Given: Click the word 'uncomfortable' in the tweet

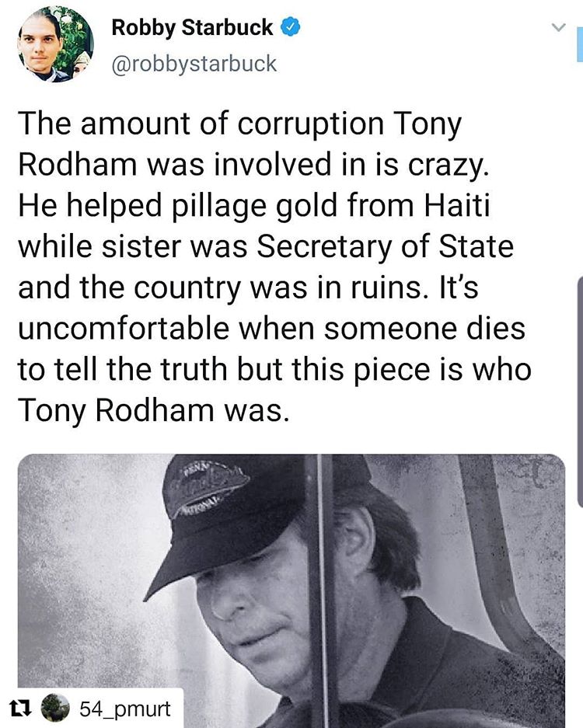Looking at the screenshot, I should (124, 329).
